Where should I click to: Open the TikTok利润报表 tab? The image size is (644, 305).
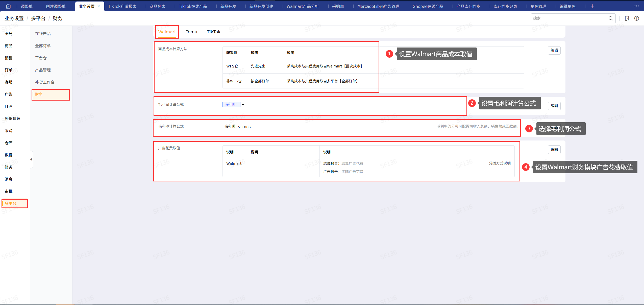[122, 6]
